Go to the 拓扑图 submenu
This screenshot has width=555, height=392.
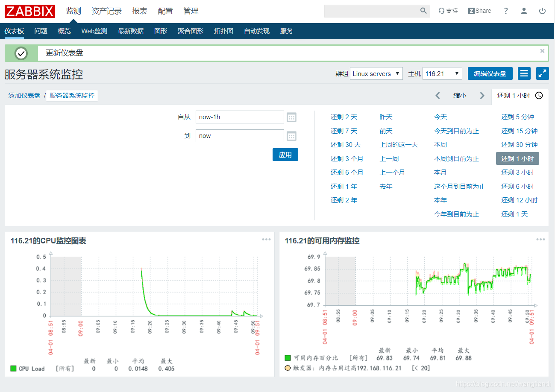coord(223,31)
